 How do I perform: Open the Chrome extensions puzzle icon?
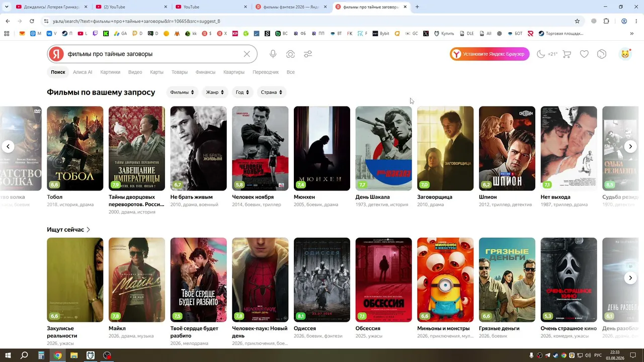pos(606,21)
